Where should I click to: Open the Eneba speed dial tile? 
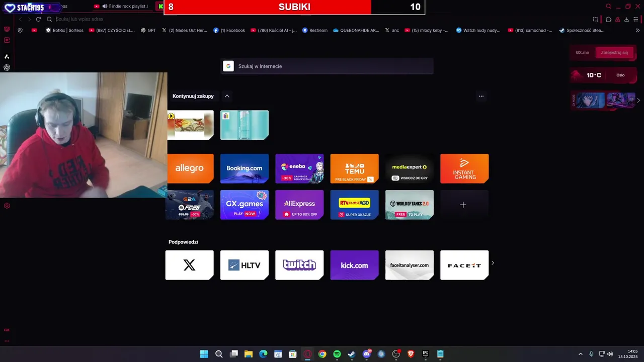(299, 168)
